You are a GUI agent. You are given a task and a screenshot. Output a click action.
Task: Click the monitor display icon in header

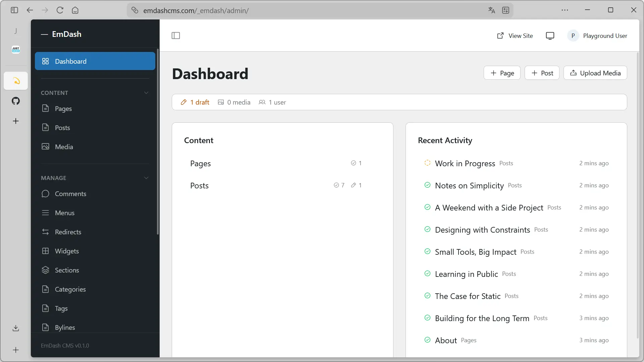pyautogui.click(x=550, y=36)
